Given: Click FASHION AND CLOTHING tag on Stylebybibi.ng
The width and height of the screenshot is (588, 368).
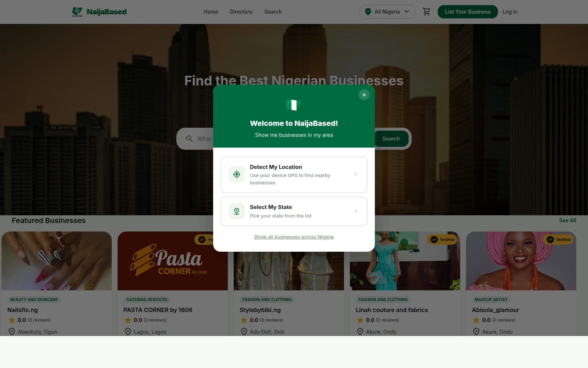Looking at the screenshot, I should (267, 300).
